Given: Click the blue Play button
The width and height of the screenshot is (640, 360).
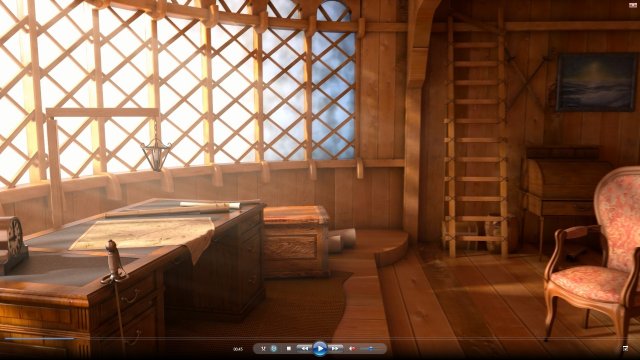Looking at the screenshot, I should pos(320,349).
